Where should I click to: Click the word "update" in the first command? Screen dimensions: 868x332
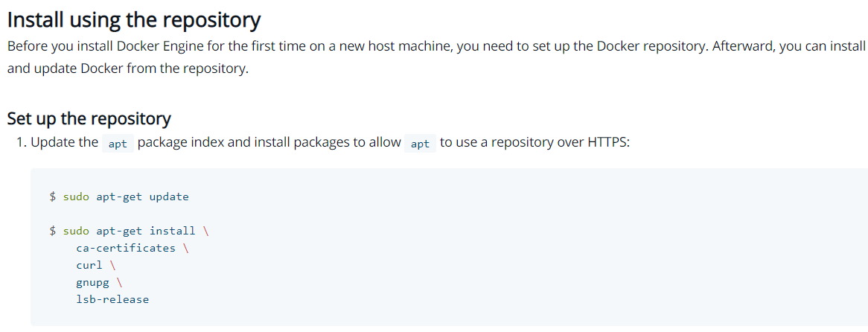169,197
